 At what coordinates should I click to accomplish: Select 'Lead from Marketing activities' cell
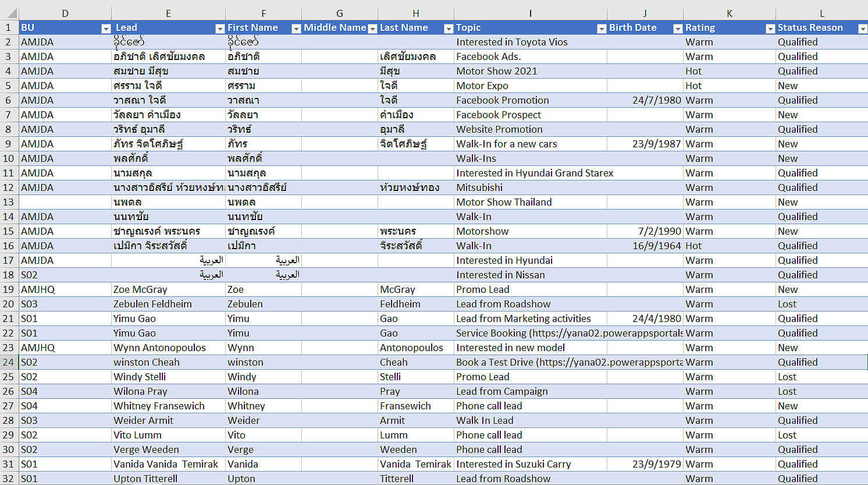pos(530,318)
